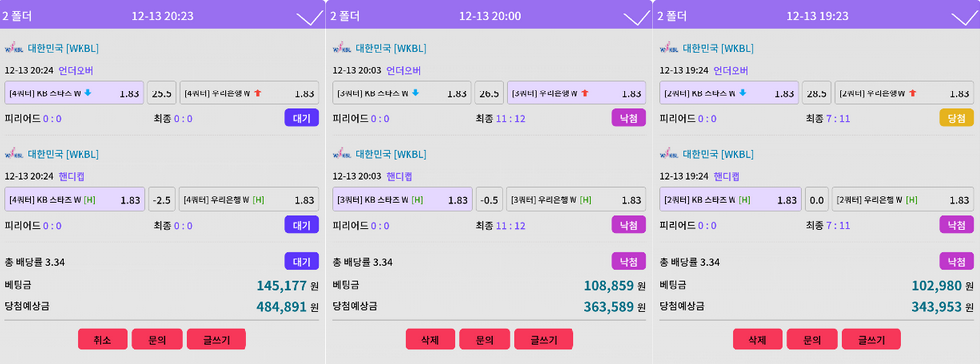This screenshot has height=364, width=980.
Task: Click 삭제 button on the 20:00 slip
Action: [430, 339]
